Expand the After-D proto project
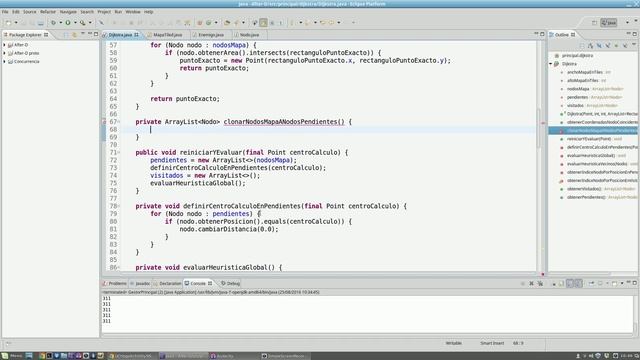 point(4,53)
